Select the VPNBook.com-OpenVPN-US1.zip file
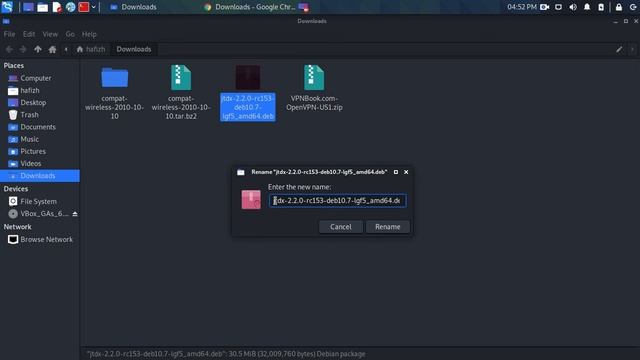The image size is (640, 360). pyautogui.click(x=314, y=88)
